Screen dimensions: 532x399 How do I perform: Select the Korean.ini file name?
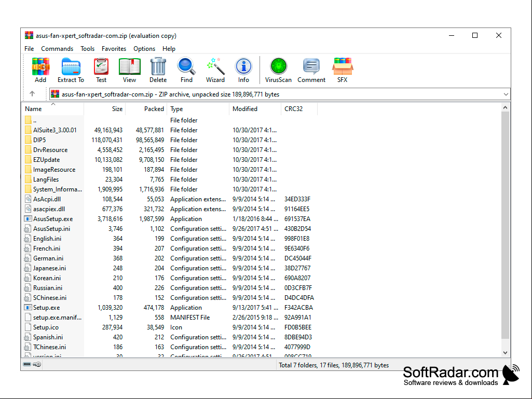(x=47, y=278)
